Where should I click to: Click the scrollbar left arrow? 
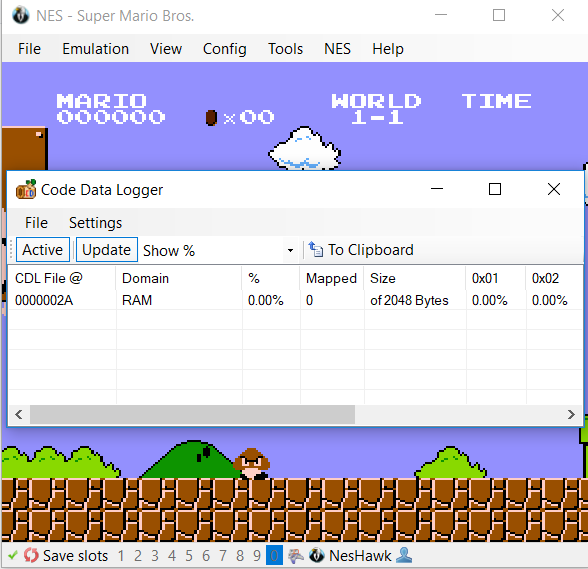(19, 414)
